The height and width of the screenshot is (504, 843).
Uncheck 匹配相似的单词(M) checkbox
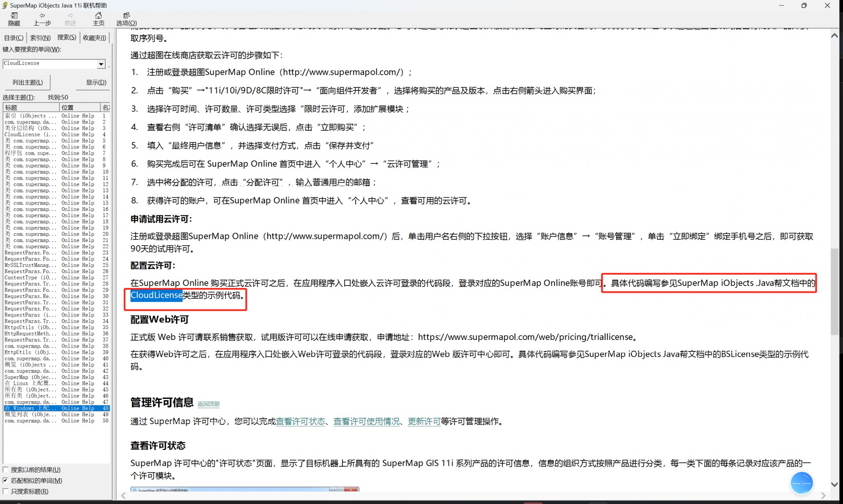tap(6, 481)
